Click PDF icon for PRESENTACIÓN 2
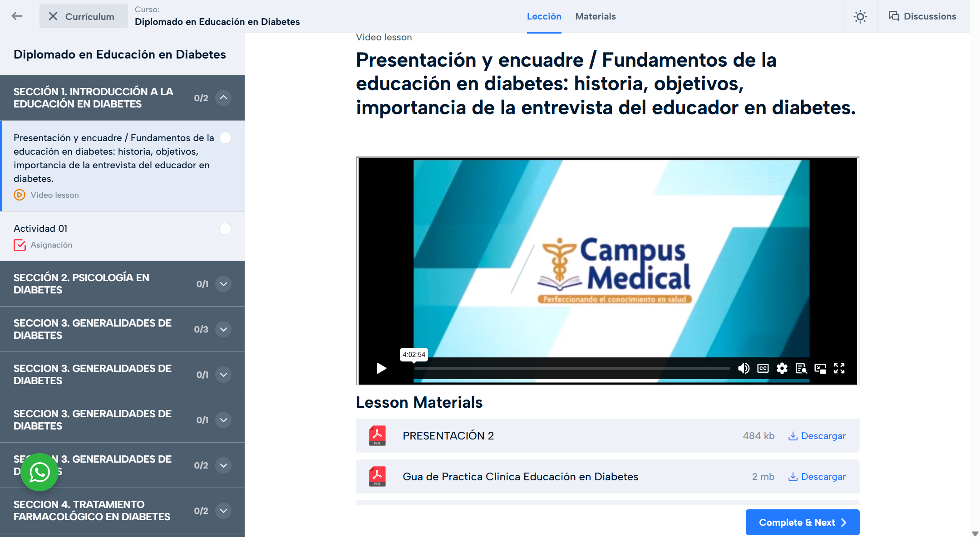Image resolution: width=980 pixels, height=537 pixels. click(377, 435)
